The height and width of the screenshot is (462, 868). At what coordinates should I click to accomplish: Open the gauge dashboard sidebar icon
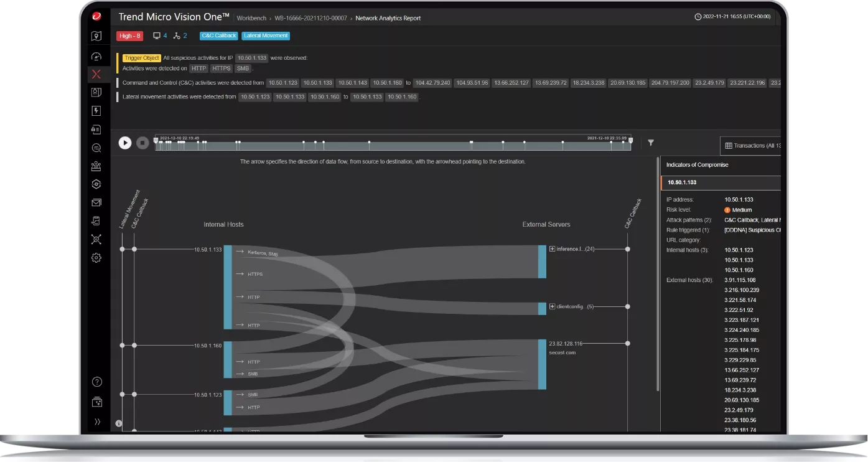(96, 57)
